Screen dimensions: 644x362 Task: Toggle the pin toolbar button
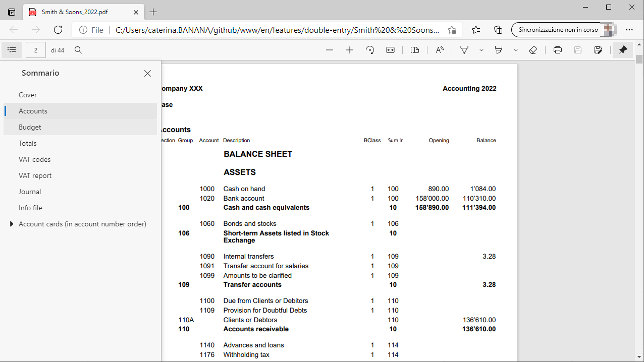pyautogui.click(x=623, y=50)
